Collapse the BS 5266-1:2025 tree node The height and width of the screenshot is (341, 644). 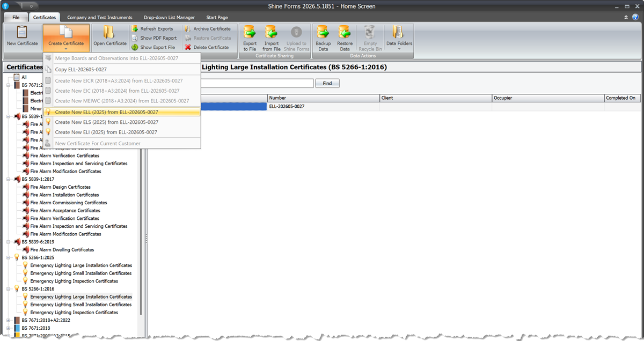pos(8,257)
